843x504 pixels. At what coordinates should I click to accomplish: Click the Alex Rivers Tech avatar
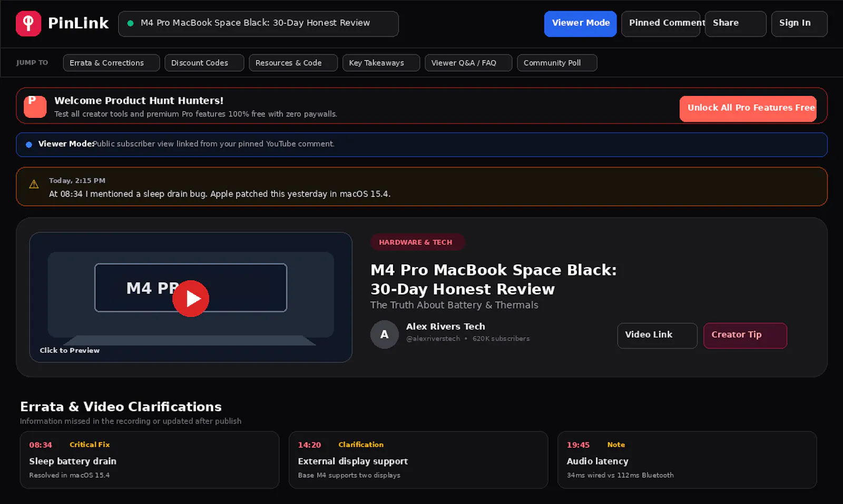(385, 334)
